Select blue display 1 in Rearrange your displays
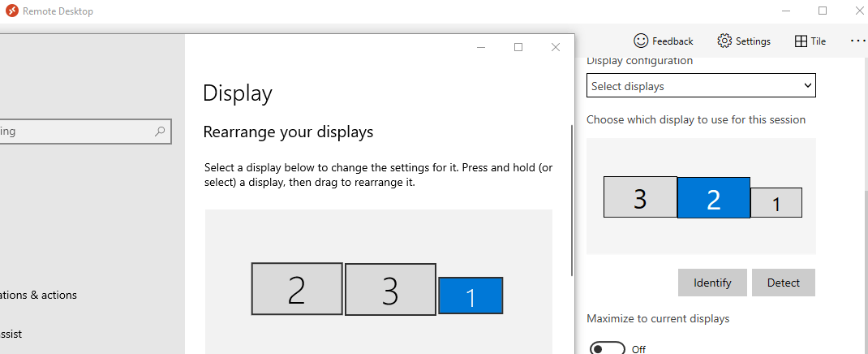This screenshot has width=868, height=354. (471, 296)
